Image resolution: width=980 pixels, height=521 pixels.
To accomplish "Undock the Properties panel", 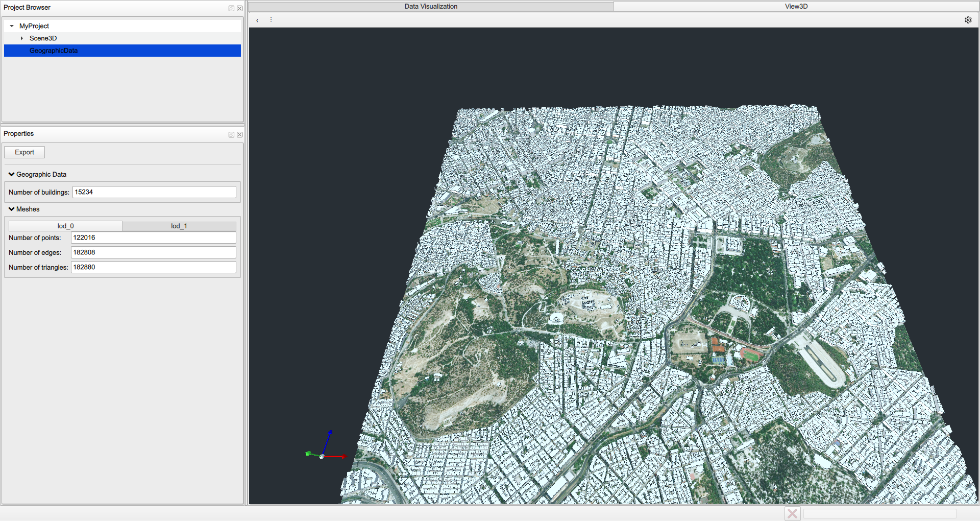I will tap(231, 134).
